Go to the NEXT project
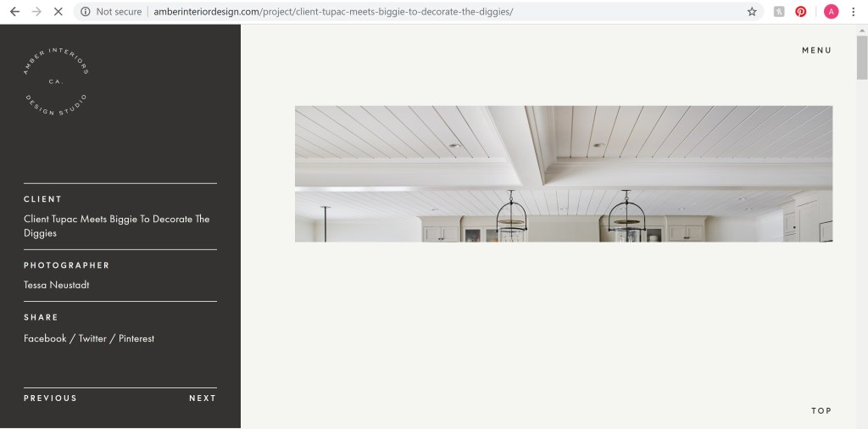 pos(203,398)
